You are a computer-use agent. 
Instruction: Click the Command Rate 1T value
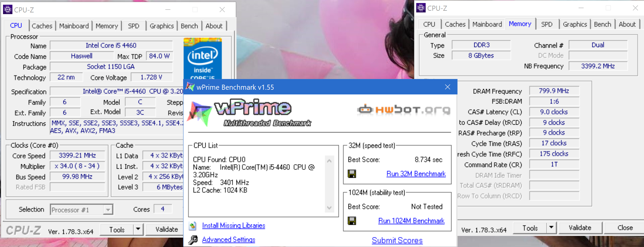(554, 164)
